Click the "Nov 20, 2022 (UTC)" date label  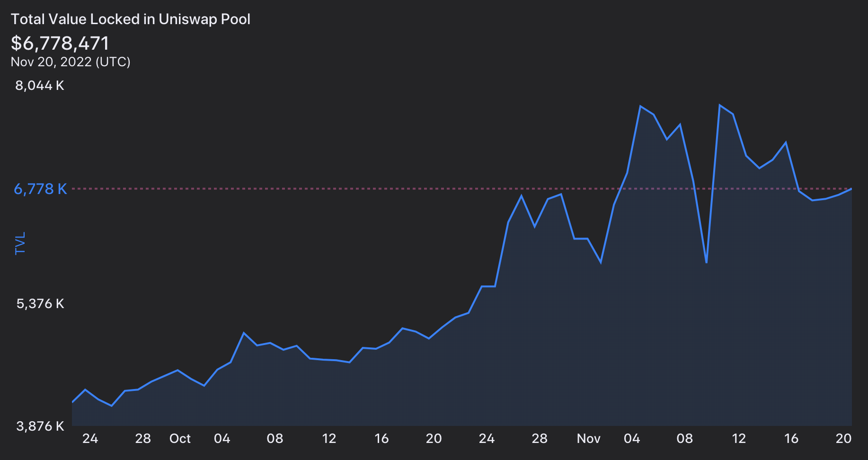click(71, 62)
